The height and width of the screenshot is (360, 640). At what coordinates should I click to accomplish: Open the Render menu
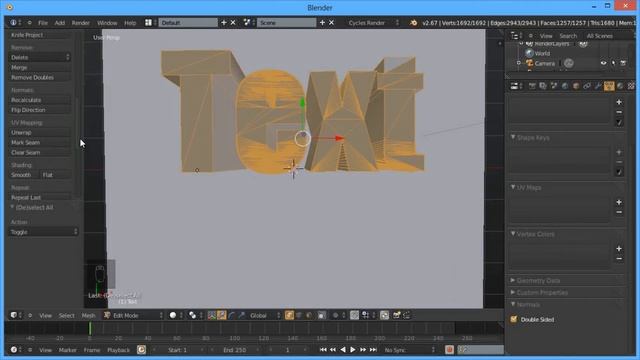coord(81,23)
